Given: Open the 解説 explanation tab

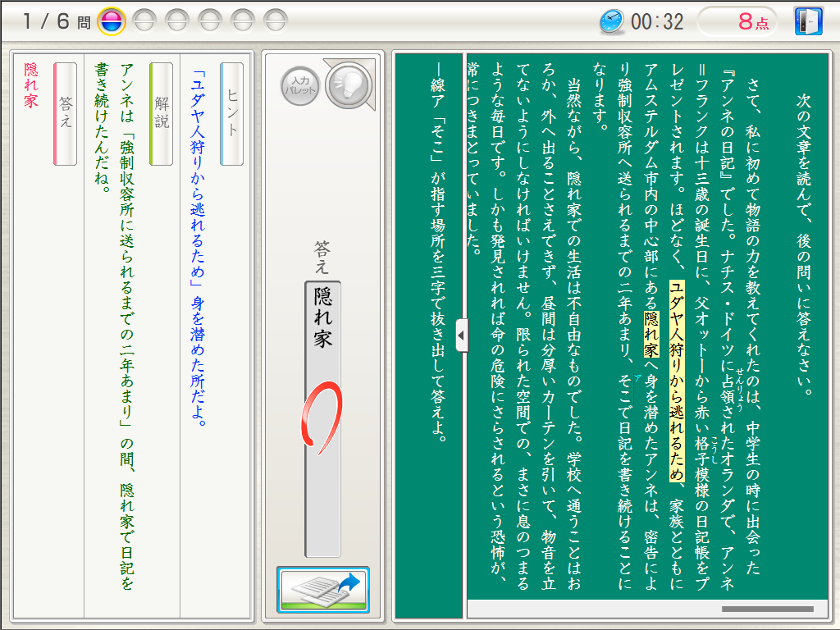Looking at the screenshot, I should pos(162,115).
